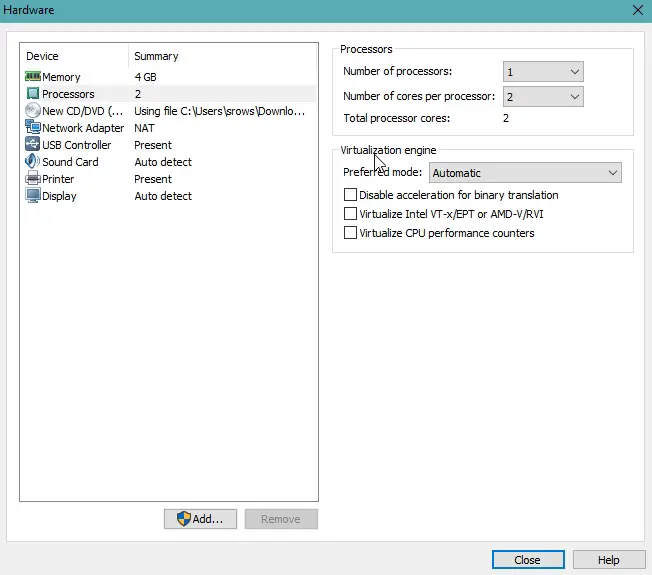Click Present summary for USB Controller
Viewport: 652px width, 575px height.
coord(153,145)
